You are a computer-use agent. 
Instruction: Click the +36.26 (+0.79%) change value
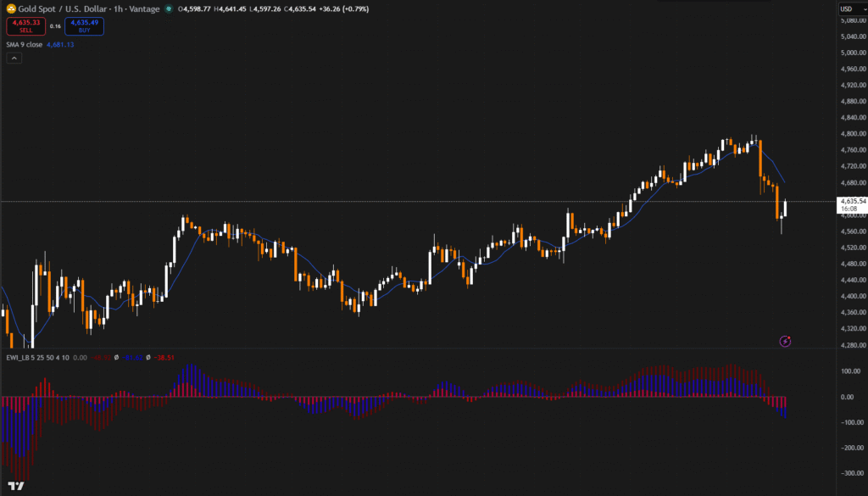coord(344,8)
